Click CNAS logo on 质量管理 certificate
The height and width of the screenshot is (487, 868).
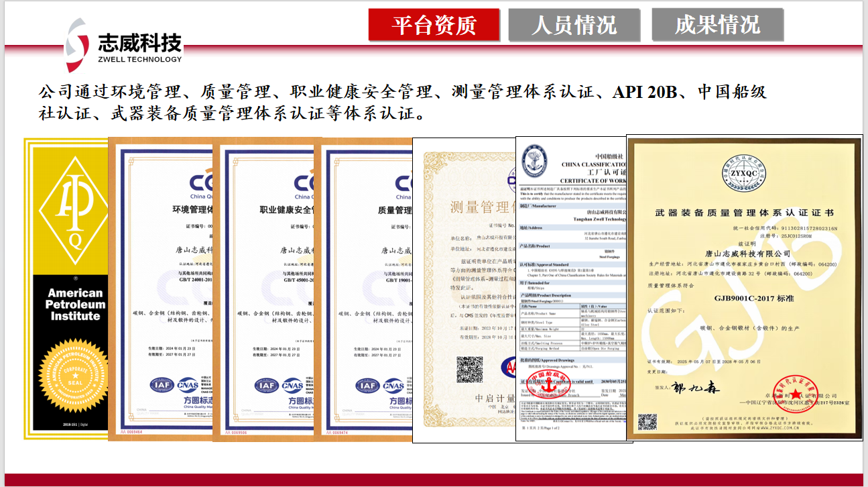coord(393,386)
